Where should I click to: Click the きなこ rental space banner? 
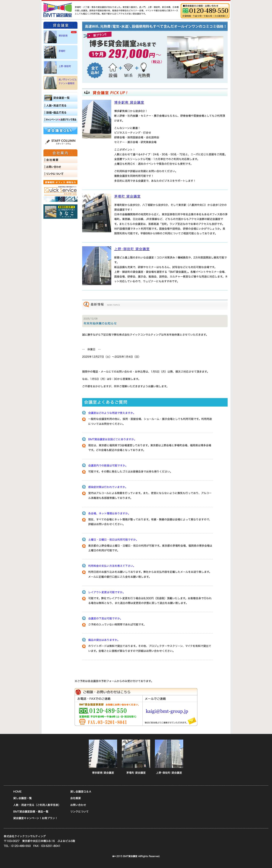pyautogui.click(x=60, y=212)
